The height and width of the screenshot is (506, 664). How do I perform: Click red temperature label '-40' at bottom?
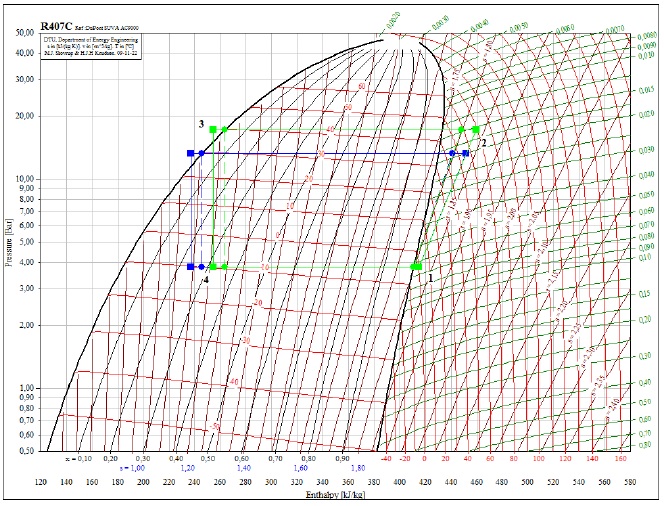(x=386, y=459)
